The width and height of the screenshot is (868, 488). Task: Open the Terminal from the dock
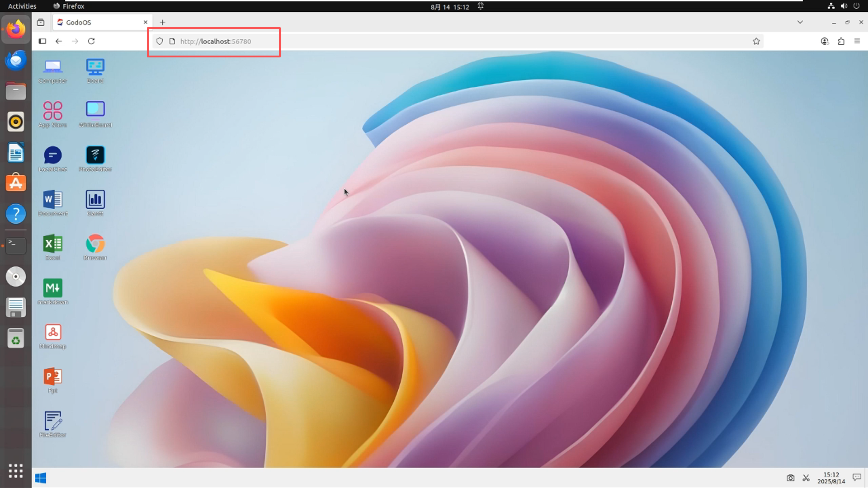(16, 245)
